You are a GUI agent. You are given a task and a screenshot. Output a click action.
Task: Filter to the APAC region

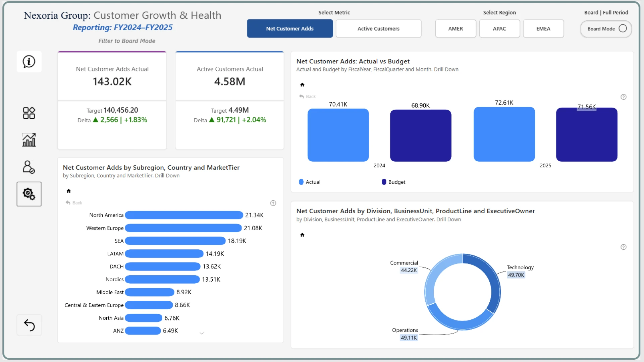pyautogui.click(x=499, y=28)
